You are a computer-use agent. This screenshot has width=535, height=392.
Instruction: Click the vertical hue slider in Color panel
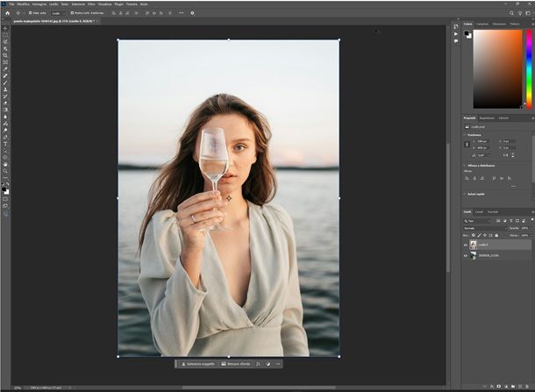(529, 69)
